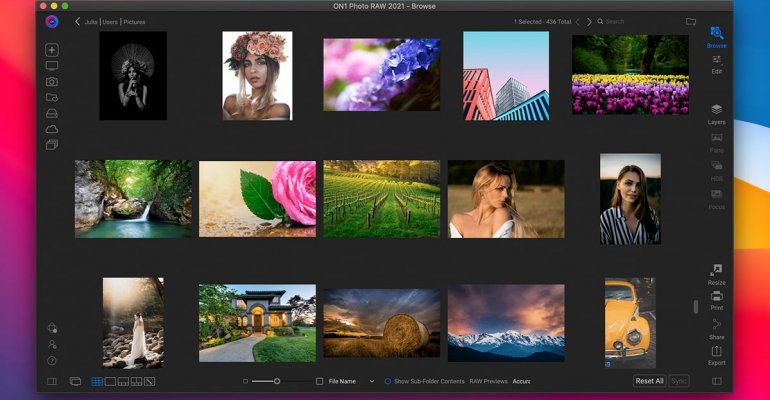Adjust the thumbnail size slider
The image size is (770, 400).
(277, 381)
